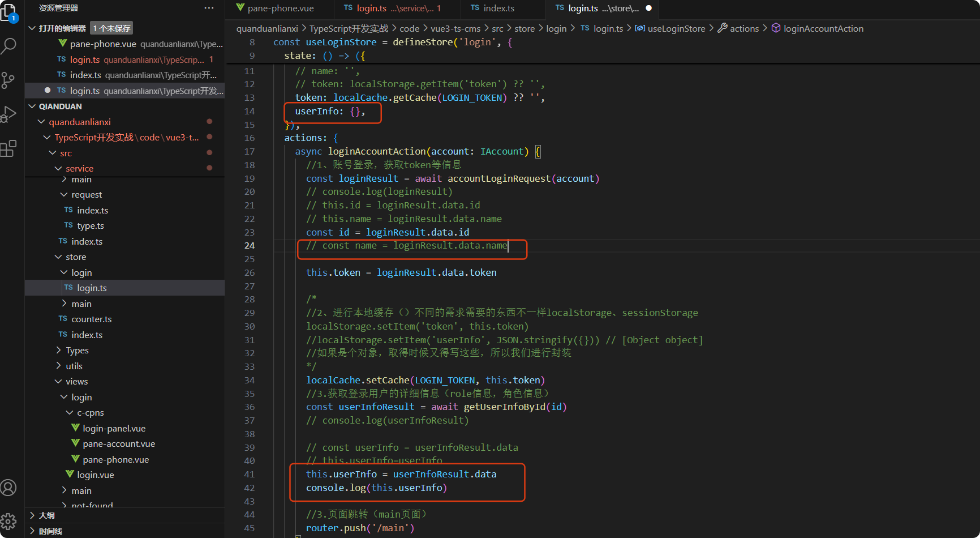Click breadcrumb segment loginAccountAction
Viewport: 980px width, 538px height.
tap(823, 28)
